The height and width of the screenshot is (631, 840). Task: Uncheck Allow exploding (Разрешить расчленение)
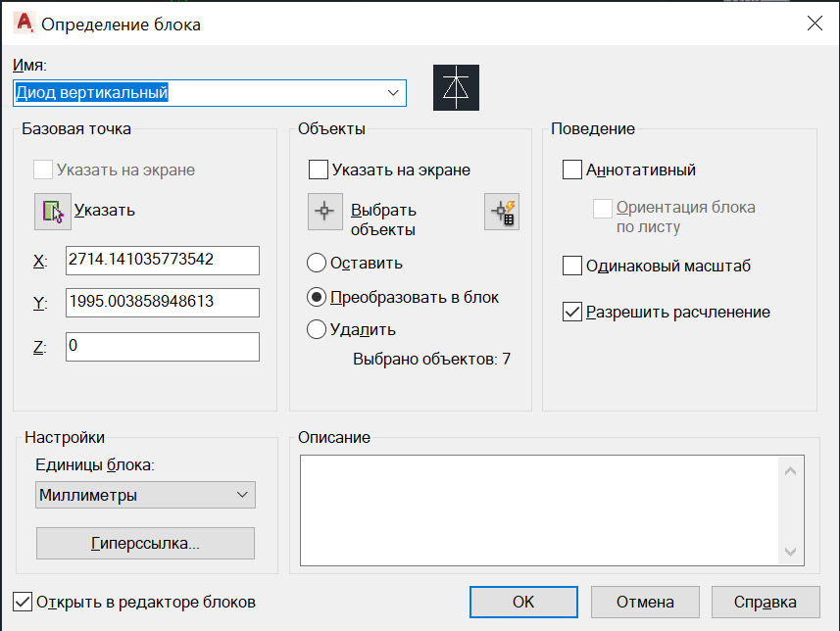[x=572, y=312]
